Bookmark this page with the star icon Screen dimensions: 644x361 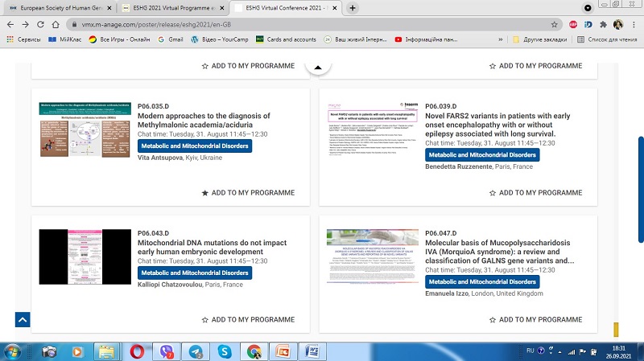click(x=554, y=24)
